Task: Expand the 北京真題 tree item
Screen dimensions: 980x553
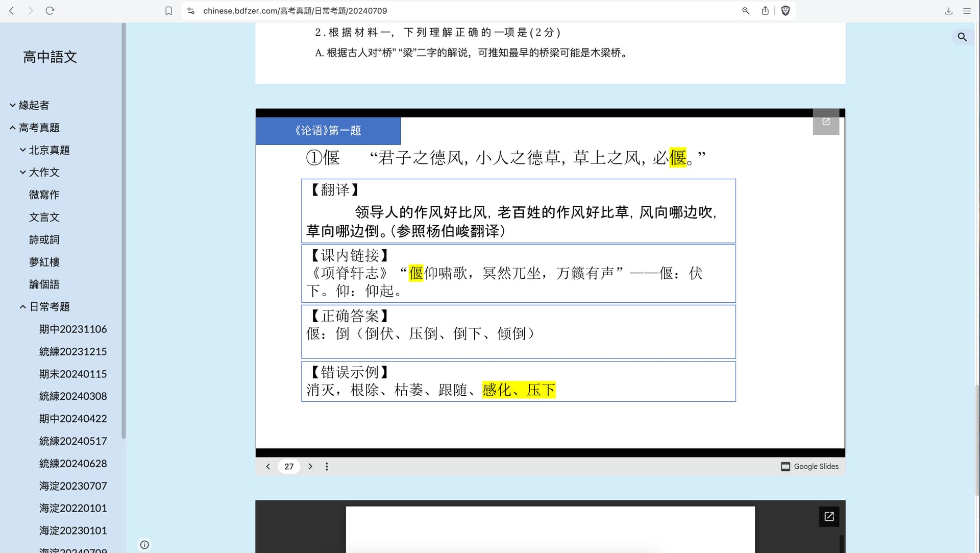Action: [23, 150]
